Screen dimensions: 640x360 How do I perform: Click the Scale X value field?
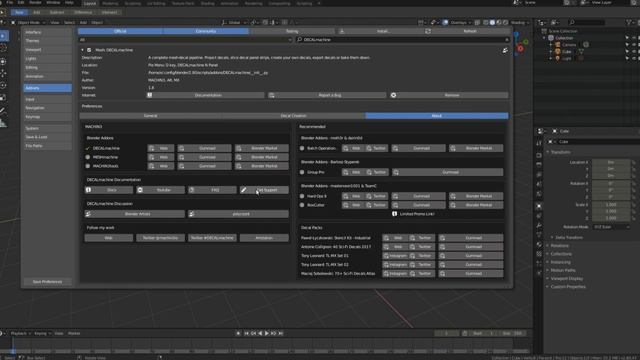coord(611,204)
